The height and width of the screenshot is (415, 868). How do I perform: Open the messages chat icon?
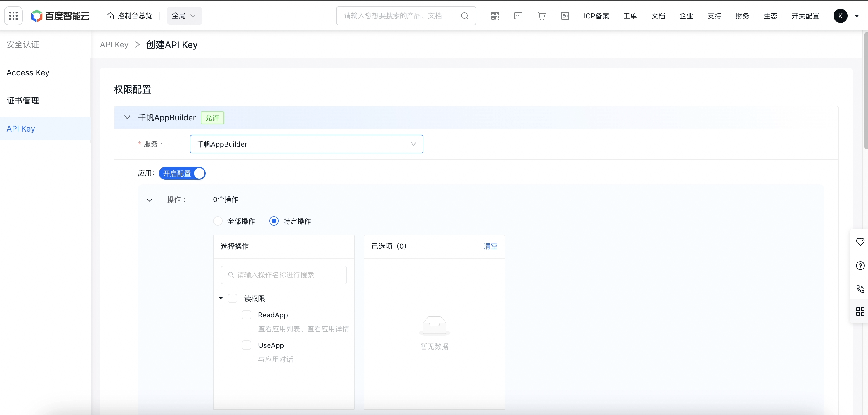518,16
